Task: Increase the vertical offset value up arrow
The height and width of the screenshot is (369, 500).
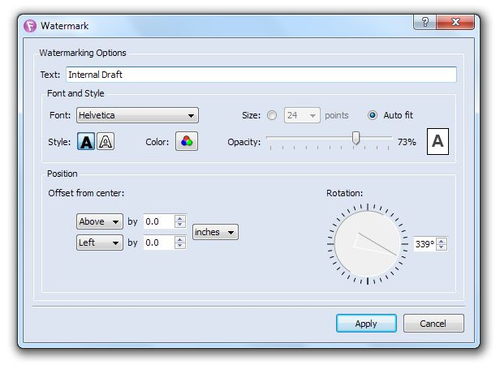Action: coord(180,219)
